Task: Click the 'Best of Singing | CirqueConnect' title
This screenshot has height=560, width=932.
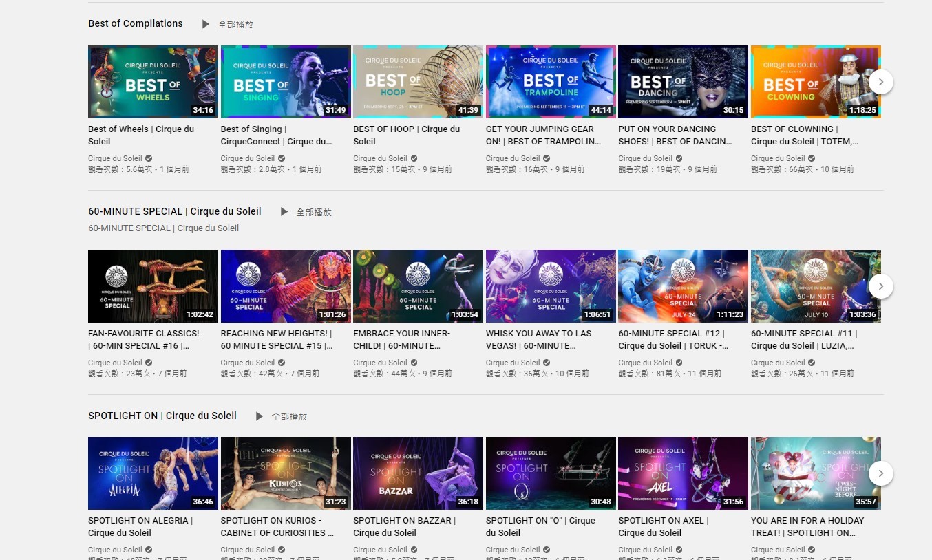Action: [277, 135]
